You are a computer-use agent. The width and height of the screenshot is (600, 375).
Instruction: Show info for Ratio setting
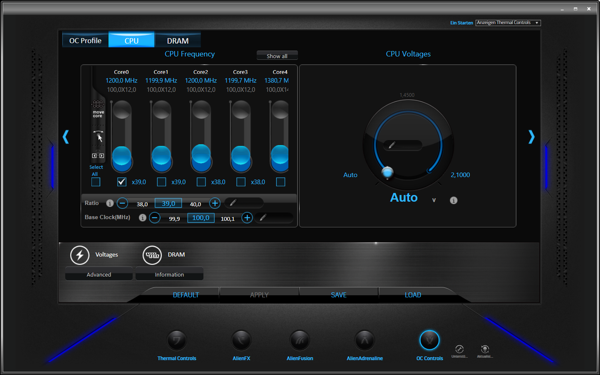110,203
